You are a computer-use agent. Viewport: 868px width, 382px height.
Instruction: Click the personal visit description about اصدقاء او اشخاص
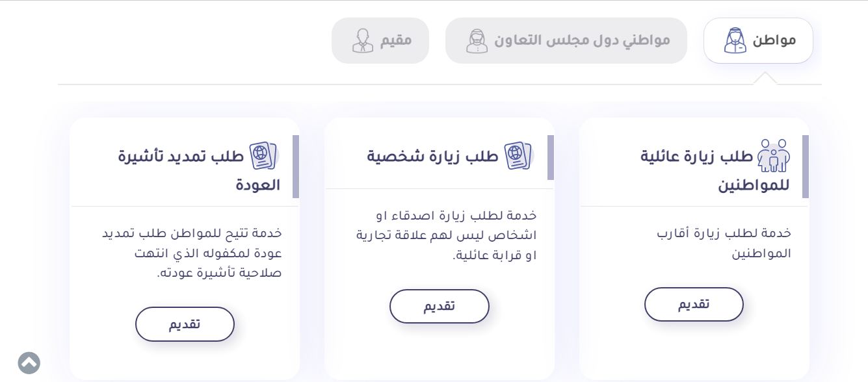tap(446, 235)
